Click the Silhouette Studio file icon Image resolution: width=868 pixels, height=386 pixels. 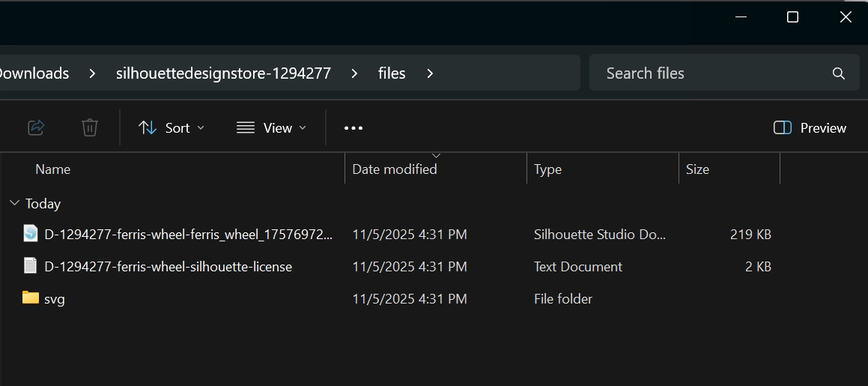[30, 234]
